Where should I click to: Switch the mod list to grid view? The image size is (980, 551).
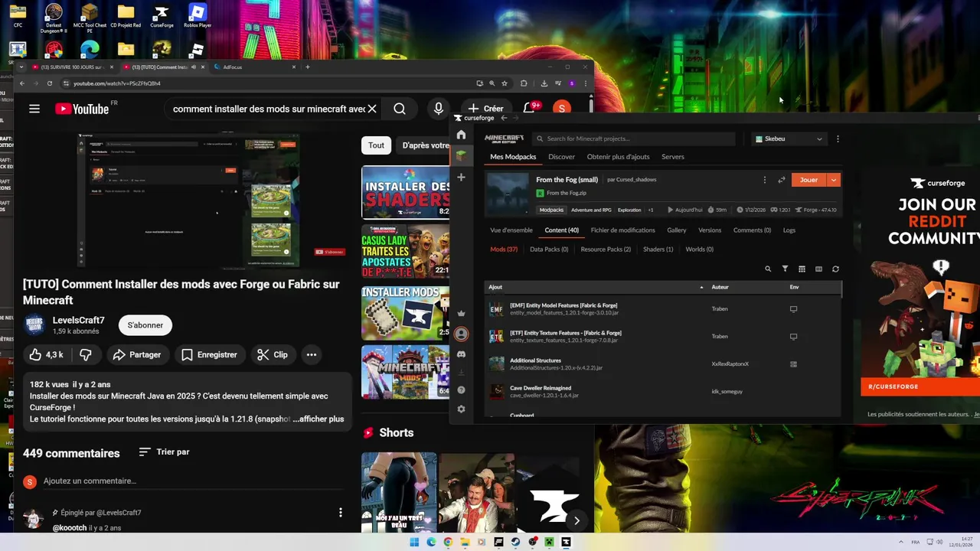tap(802, 269)
